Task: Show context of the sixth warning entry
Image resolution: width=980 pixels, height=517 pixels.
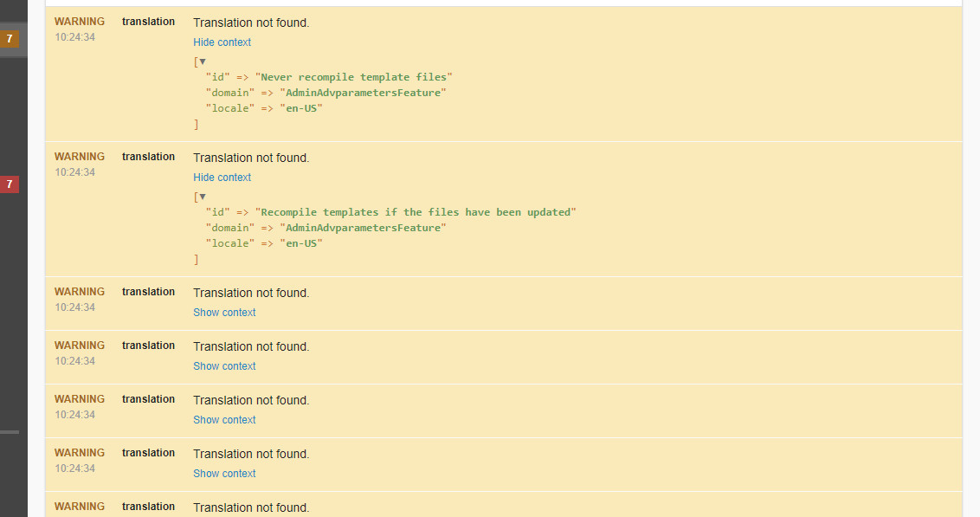Action: [x=224, y=474]
